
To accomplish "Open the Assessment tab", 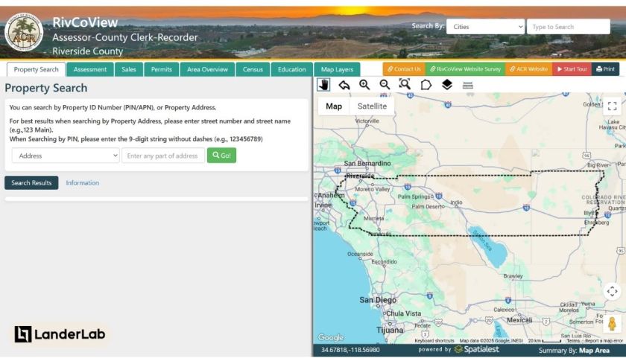I will tap(90, 69).
